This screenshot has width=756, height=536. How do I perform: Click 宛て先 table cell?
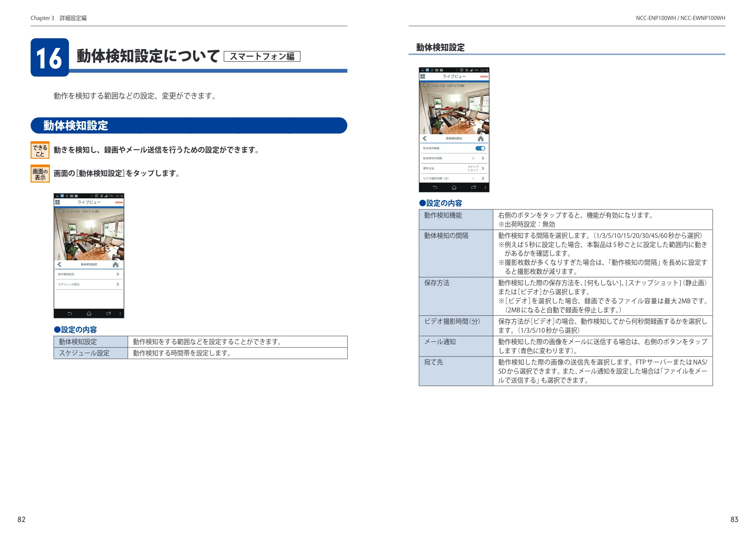tap(456, 371)
